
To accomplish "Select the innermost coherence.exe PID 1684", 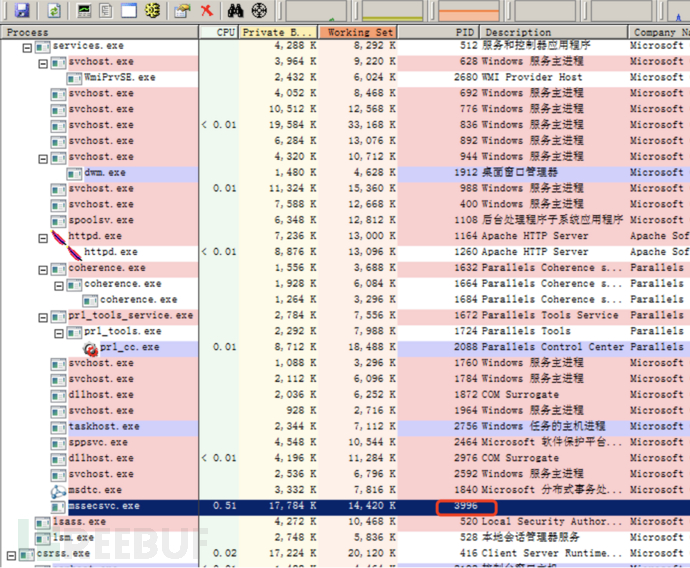I will click(x=138, y=300).
